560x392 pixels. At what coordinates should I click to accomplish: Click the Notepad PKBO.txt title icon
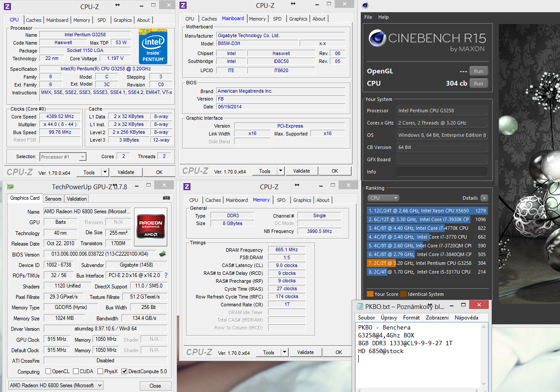360,306
